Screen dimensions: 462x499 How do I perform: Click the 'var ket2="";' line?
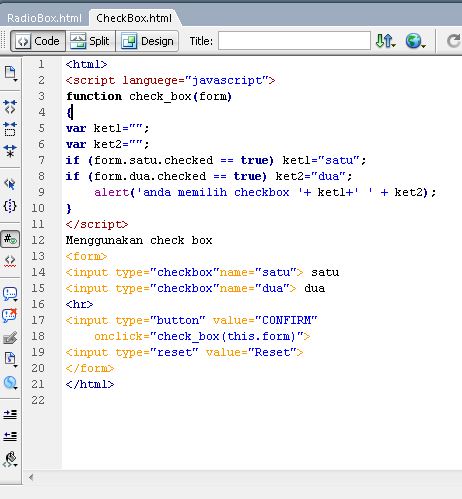click(x=108, y=144)
